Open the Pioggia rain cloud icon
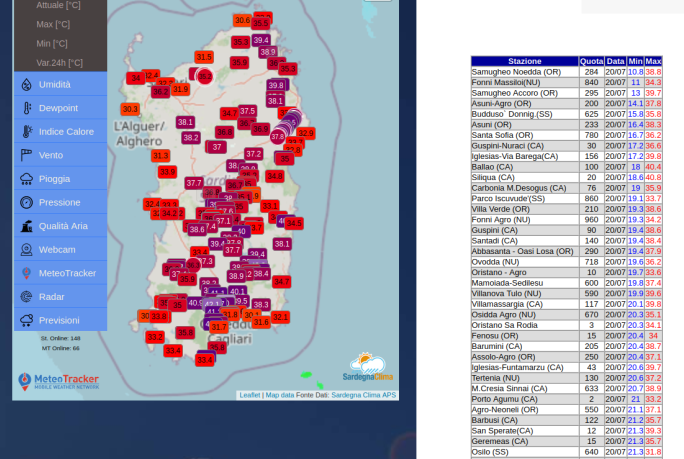Image resolution: width=684 pixels, height=459 pixels. 27,178
